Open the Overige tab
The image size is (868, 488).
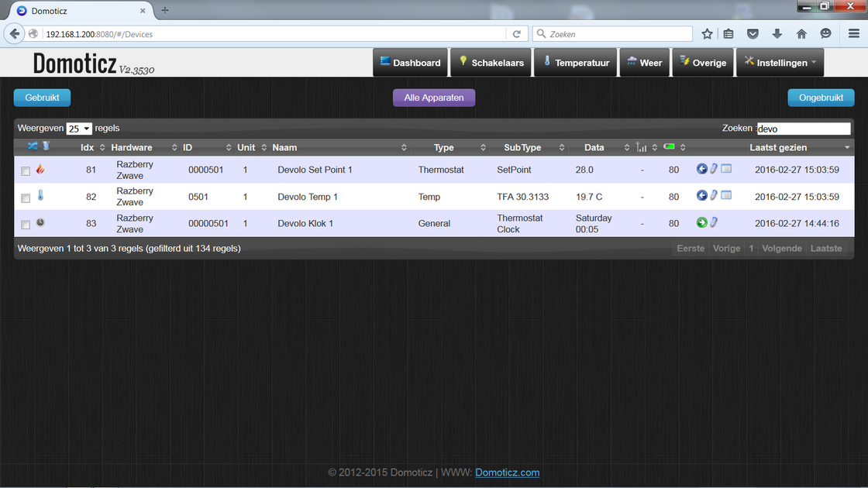(x=703, y=63)
